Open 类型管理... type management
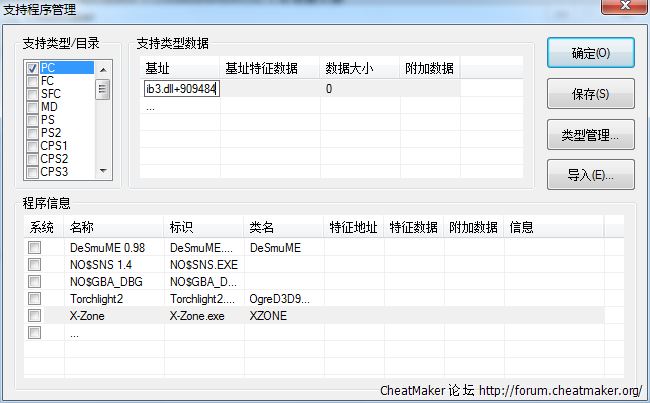The width and height of the screenshot is (650, 403). coord(589,134)
